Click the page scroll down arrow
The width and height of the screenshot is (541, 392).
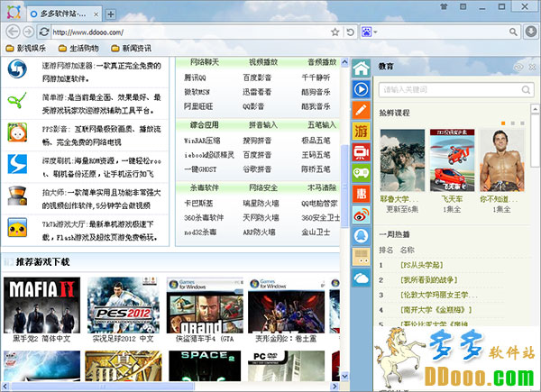(x=344, y=377)
